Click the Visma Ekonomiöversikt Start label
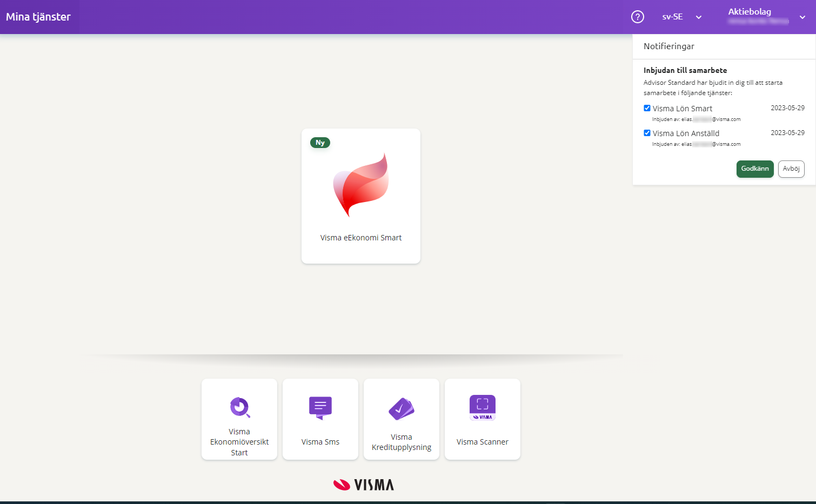816x504 pixels. pos(239,442)
